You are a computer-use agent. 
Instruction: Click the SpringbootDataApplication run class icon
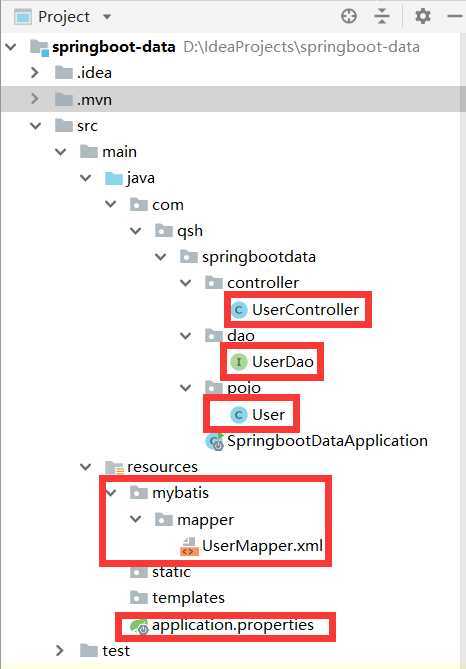pyautogui.click(x=215, y=442)
